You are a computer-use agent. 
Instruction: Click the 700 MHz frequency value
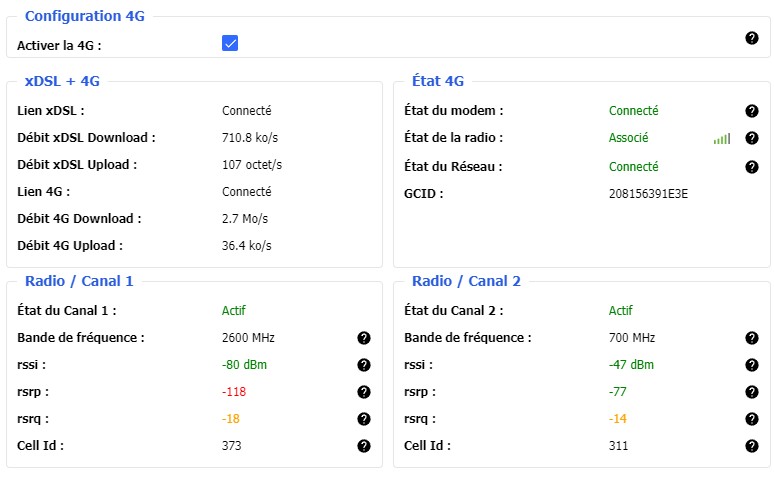632,338
